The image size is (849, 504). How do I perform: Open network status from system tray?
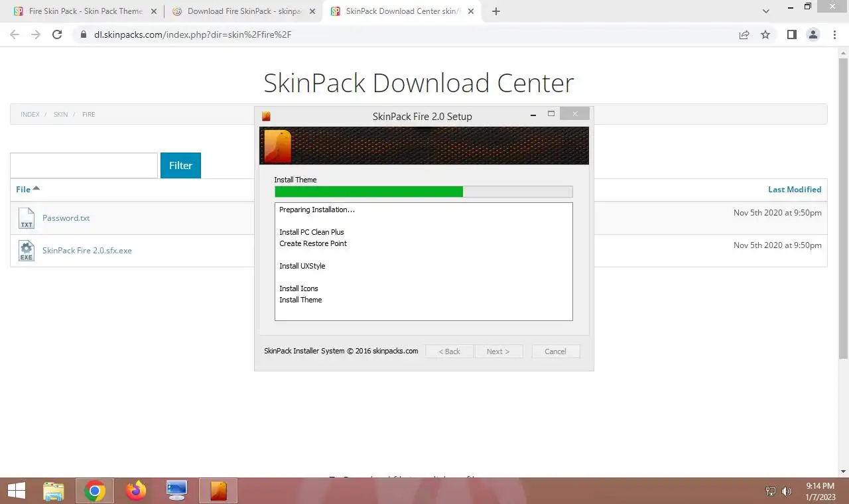(771, 491)
